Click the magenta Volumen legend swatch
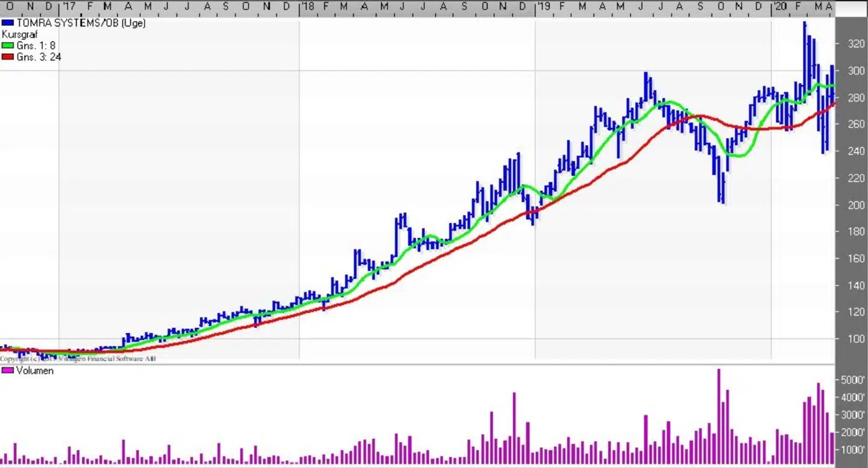The height and width of the screenshot is (468, 868). (8, 370)
